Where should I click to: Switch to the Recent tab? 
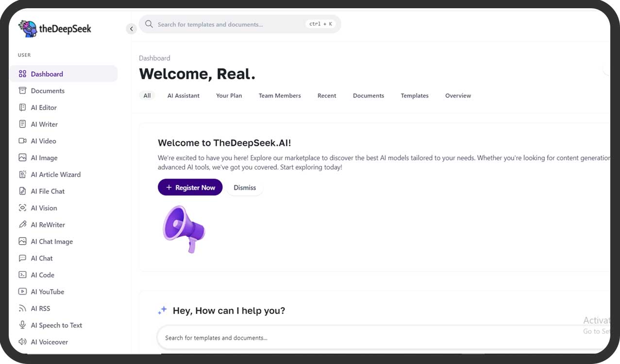327,96
